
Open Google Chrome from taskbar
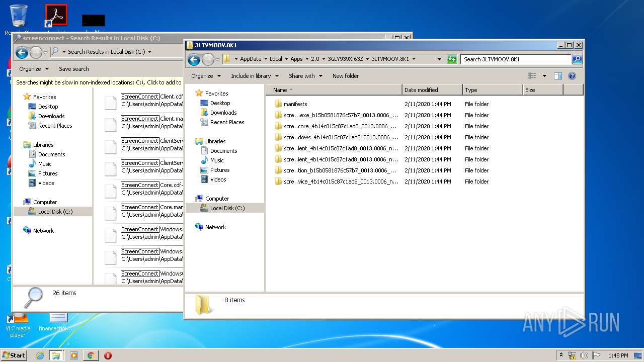91,355
